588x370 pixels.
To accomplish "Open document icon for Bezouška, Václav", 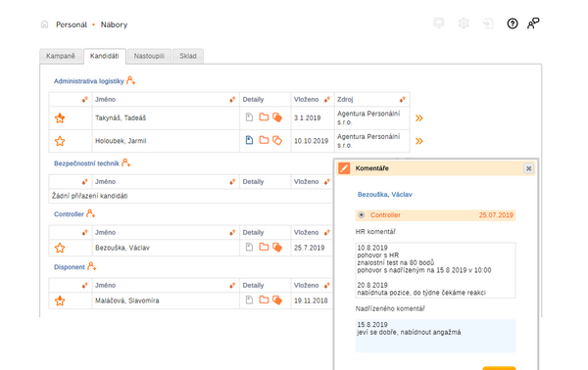I will click(249, 248).
